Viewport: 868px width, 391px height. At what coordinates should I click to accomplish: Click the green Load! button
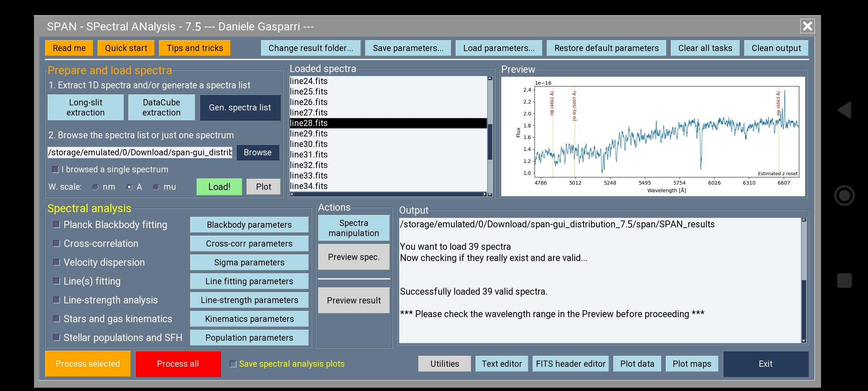coord(219,187)
